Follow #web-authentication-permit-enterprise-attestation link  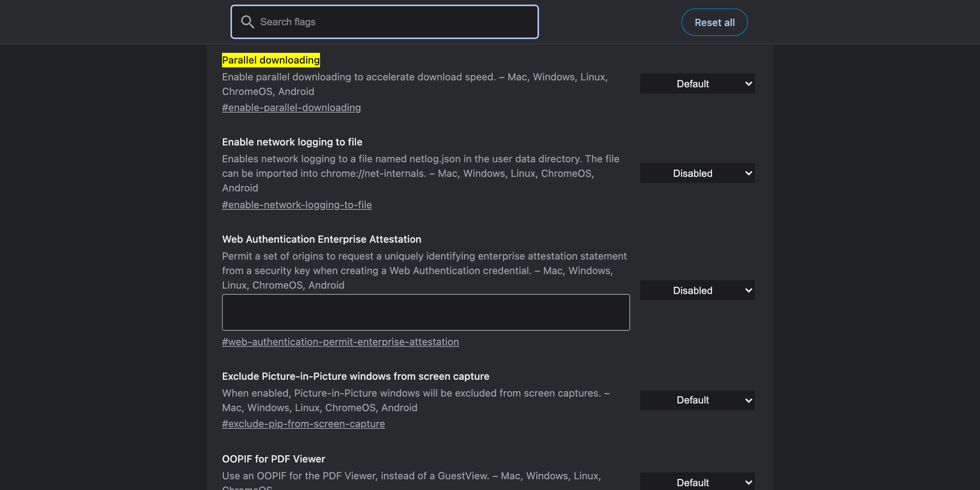[x=340, y=342]
